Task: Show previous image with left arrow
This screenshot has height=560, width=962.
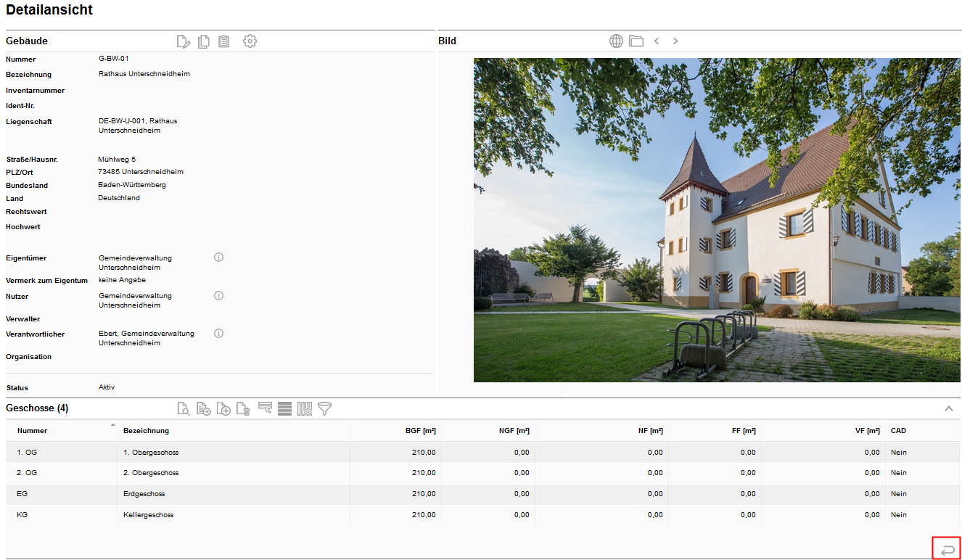Action: (x=657, y=41)
